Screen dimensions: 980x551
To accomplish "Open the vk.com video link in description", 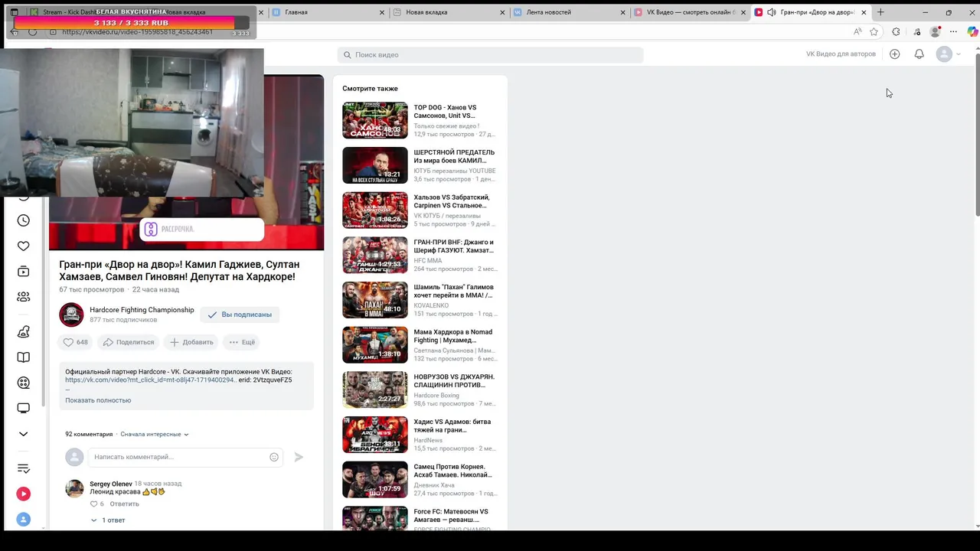I will pyautogui.click(x=150, y=380).
